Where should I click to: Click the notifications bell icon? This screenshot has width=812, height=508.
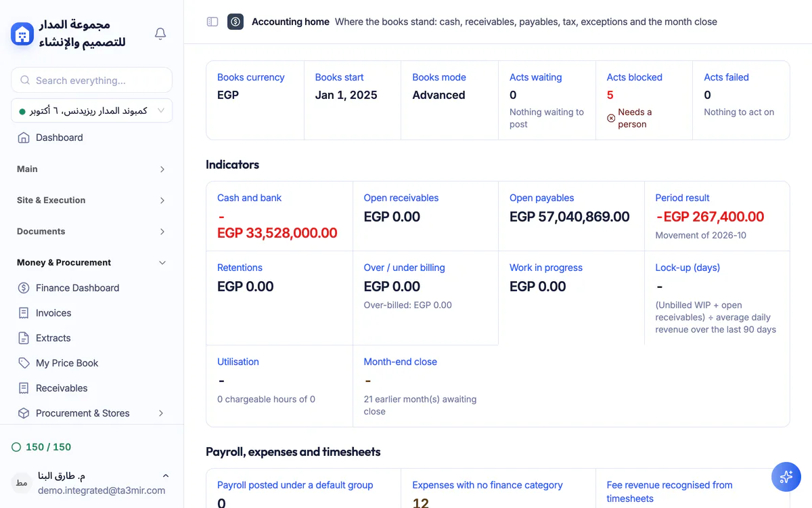[x=160, y=33]
